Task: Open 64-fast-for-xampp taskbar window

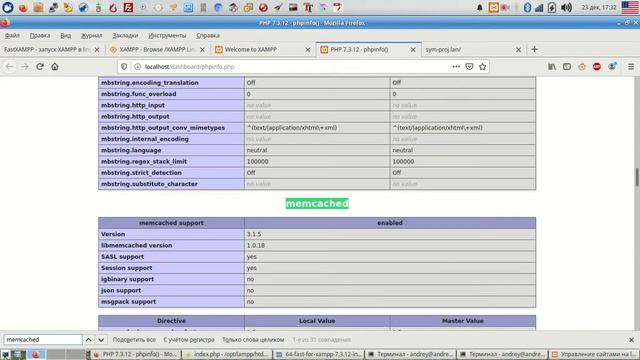Action: point(319,354)
